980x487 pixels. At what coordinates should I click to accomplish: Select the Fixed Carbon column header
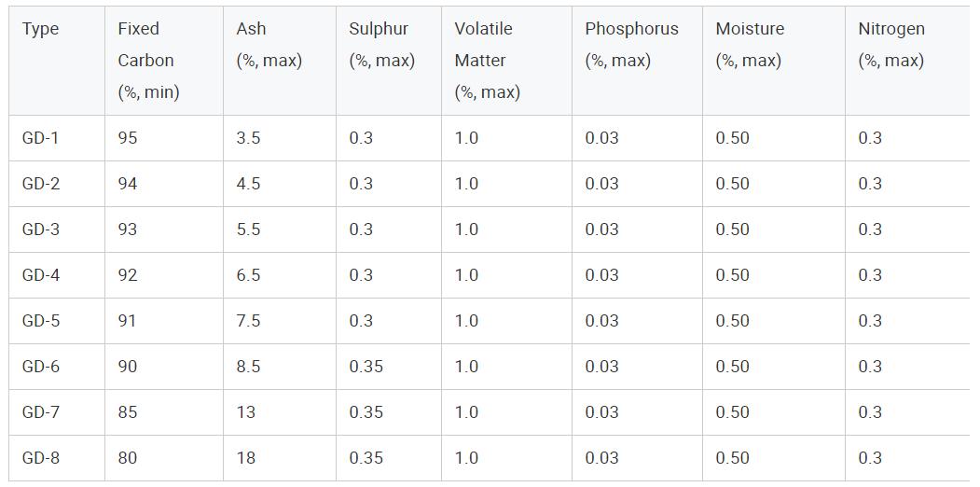pos(145,60)
